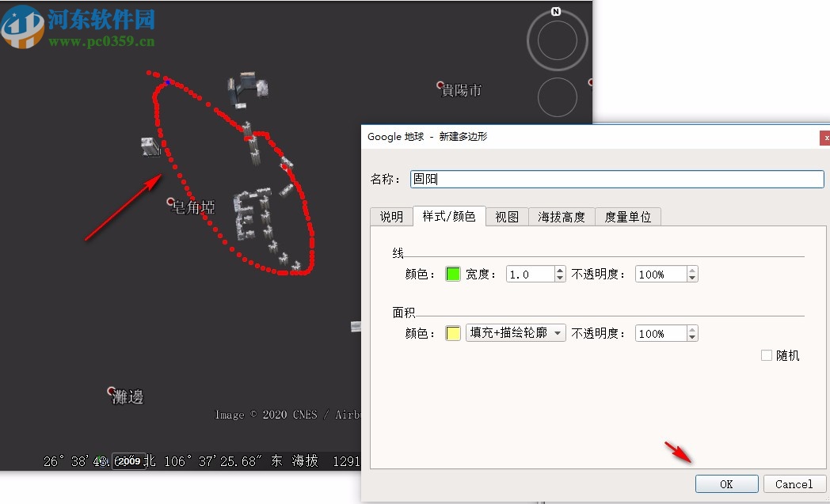
Task: Open the 填充+描绘轮廓 dropdown
Action: tap(558, 333)
